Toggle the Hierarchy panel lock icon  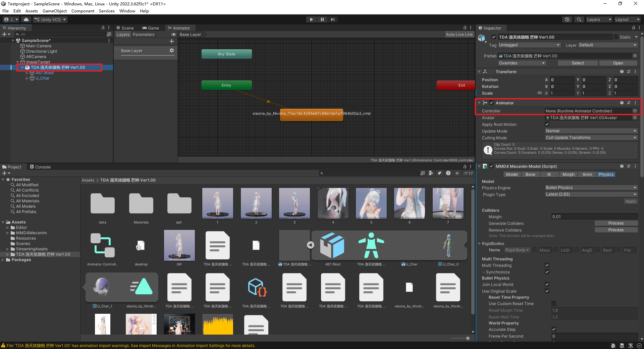click(103, 28)
